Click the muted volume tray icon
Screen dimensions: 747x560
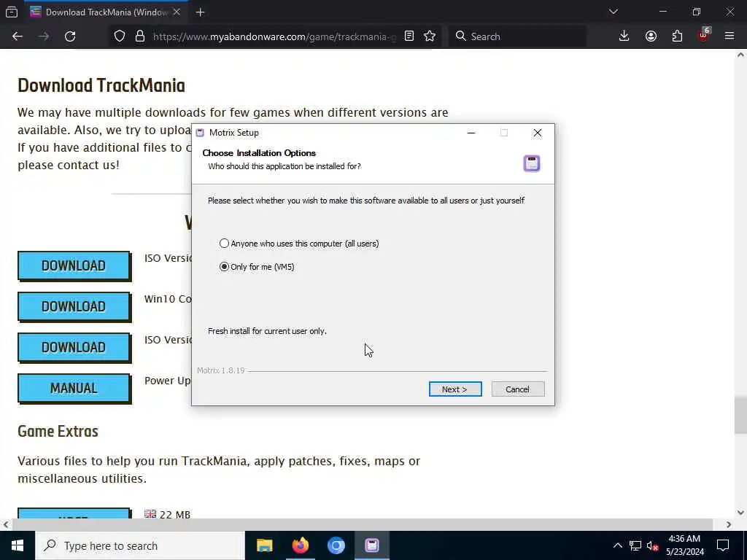pyautogui.click(x=652, y=545)
